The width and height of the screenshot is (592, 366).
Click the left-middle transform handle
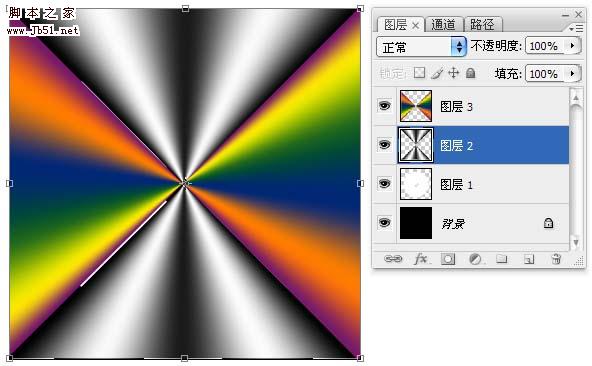pos(10,183)
